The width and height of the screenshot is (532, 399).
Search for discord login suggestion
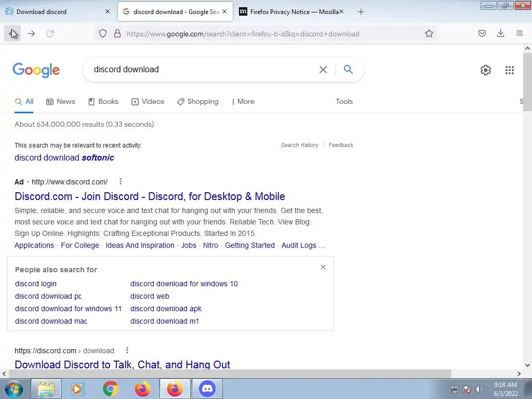click(36, 284)
